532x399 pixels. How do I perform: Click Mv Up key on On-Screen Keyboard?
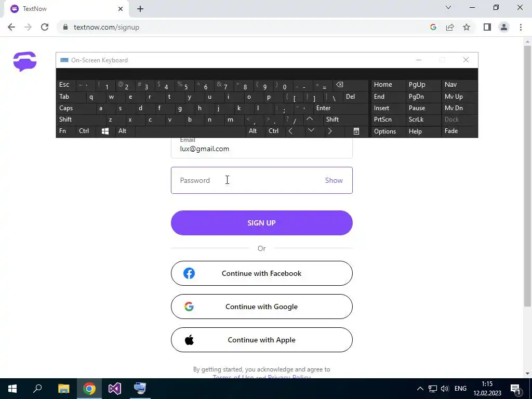pos(459,97)
